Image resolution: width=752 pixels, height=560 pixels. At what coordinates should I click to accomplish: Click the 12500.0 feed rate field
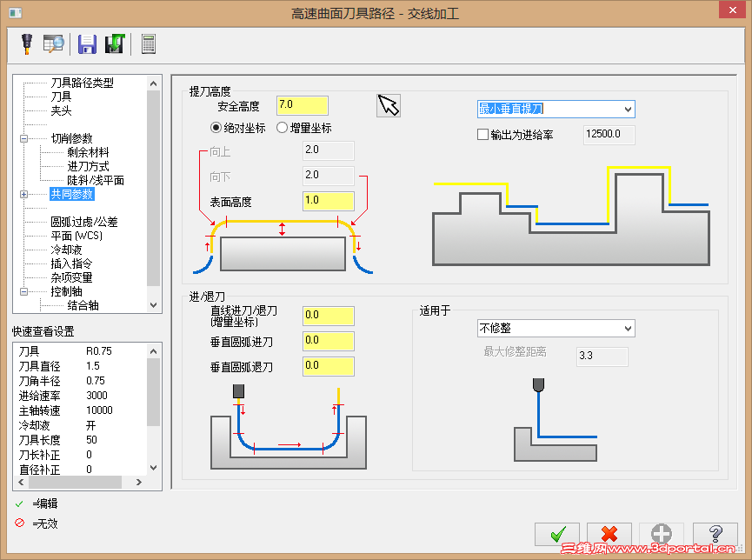point(609,135)
